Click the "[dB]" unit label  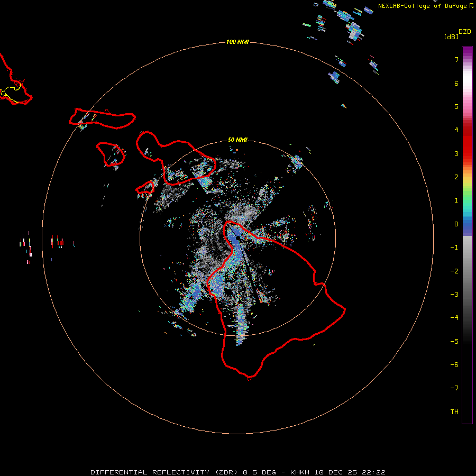tap(451, 37)
